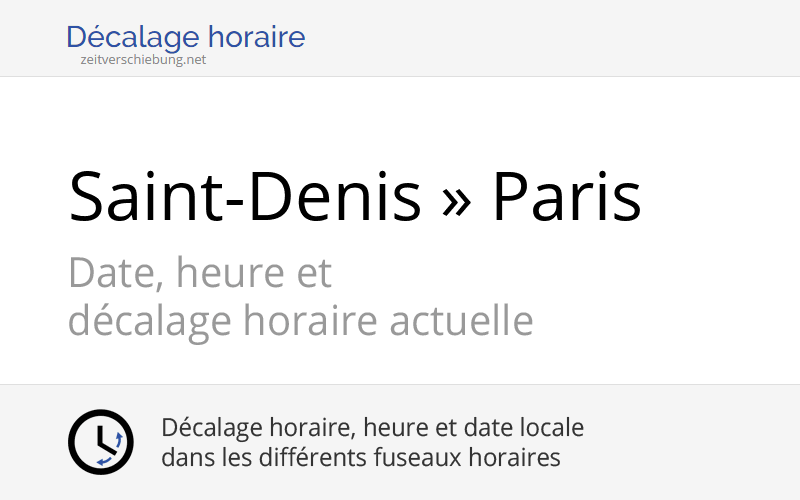Click "Saint-Denis" in the main heading
Image resolution: width=800 pixels, height=500 pixels.
coord(245,196)
